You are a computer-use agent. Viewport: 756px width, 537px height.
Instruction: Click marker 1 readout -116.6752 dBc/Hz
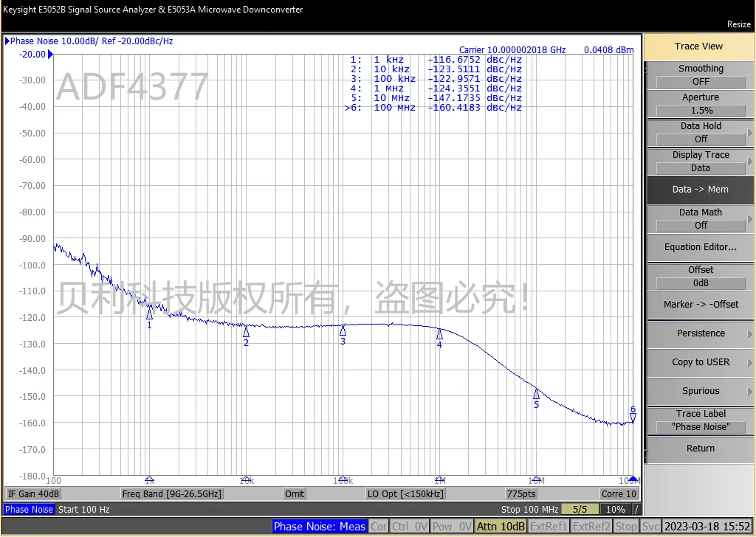pos(475,60)
